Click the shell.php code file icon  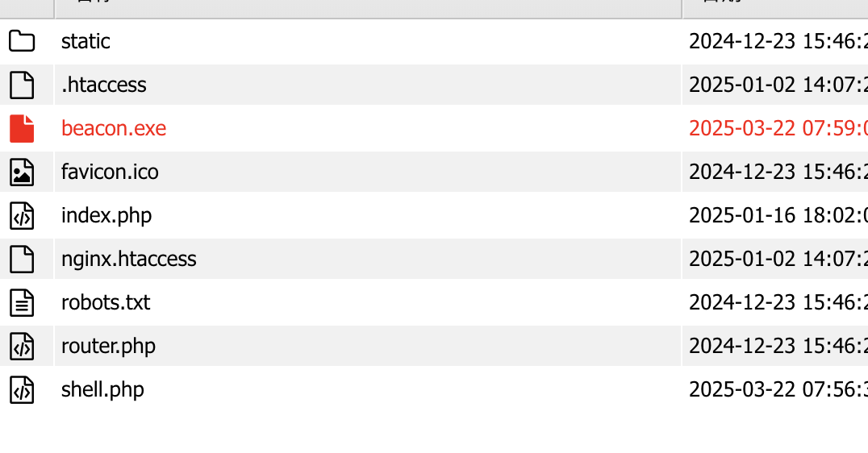tap(22, 390)
